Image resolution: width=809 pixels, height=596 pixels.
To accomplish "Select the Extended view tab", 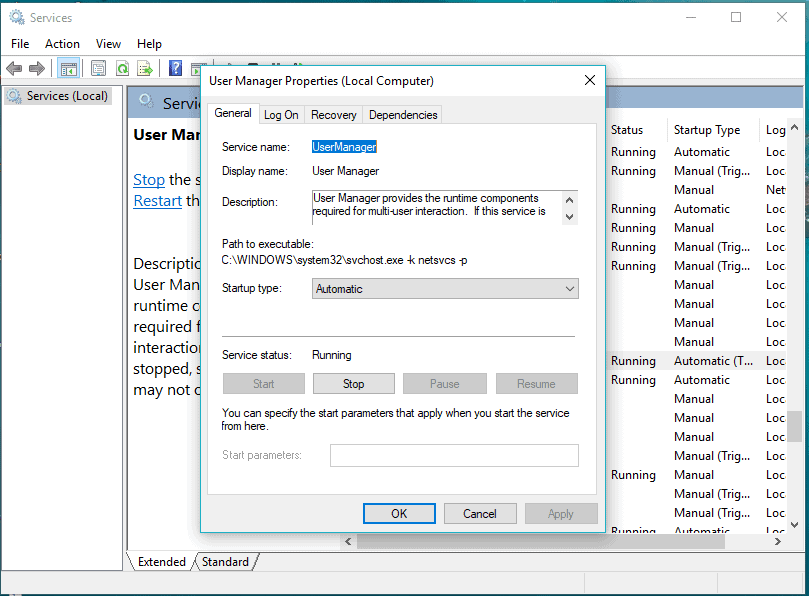I will pyautogui.click(x=161, y=561).
